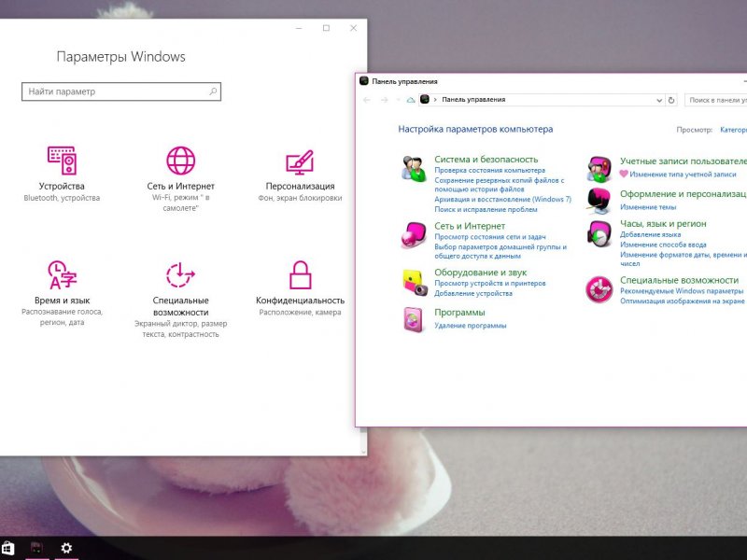Maximize the Параметры Windows window

[326, 28]
